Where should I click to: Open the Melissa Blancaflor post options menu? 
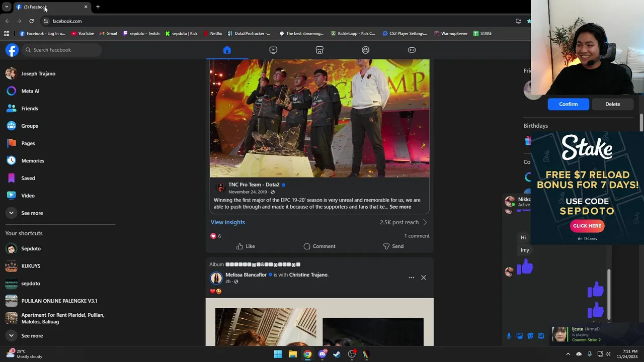[411, 278]
